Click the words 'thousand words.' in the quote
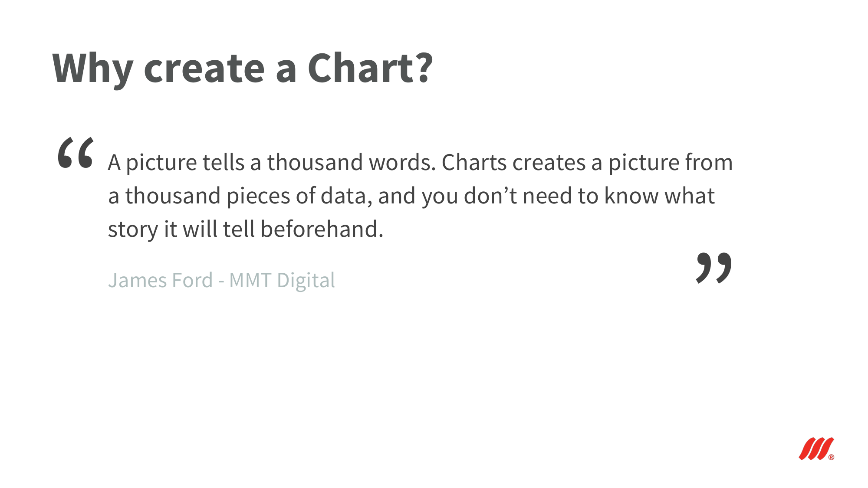868x488 pixels. (351, 162)
